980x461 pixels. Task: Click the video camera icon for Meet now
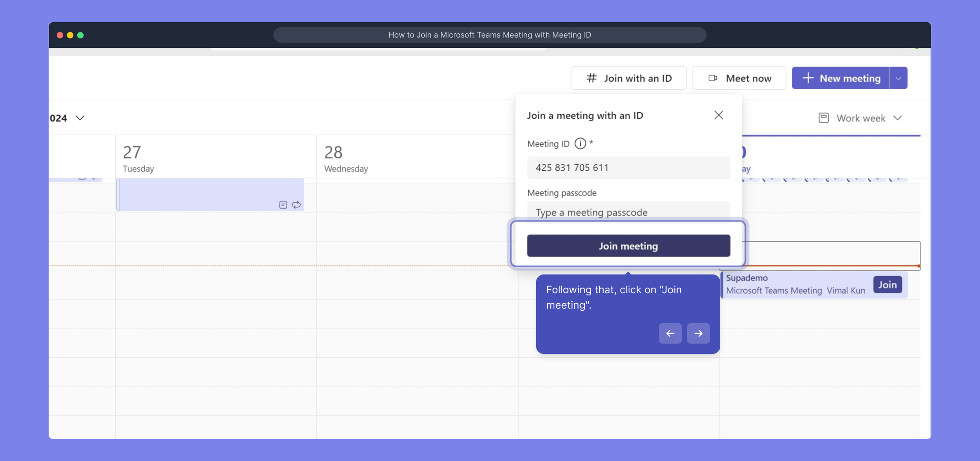coord(713,78)
